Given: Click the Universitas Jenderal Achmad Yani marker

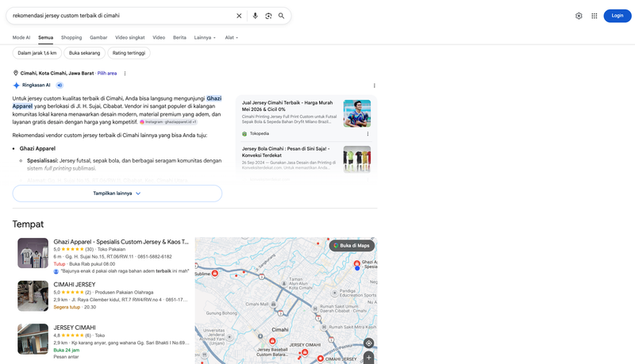Looking at the screenshot, I should click(x=229, y=337).
